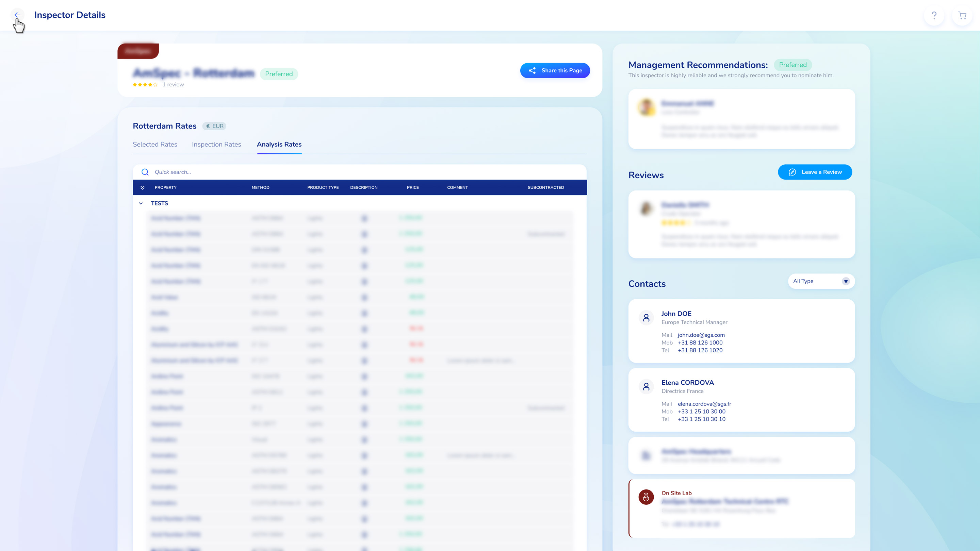Click the Share this Page button

click(x=555, y=70)
